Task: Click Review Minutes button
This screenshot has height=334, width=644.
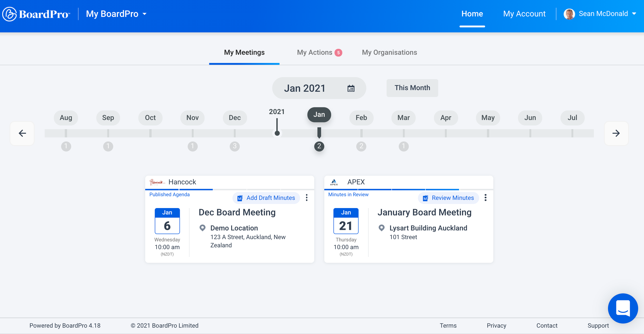Action: coord(448,198)
